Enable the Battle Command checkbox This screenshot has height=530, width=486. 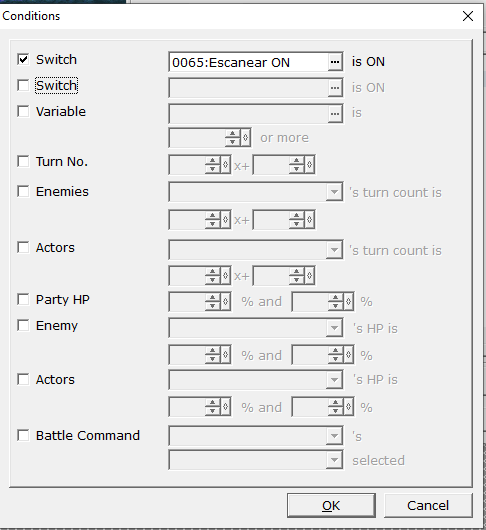point(23,435)
